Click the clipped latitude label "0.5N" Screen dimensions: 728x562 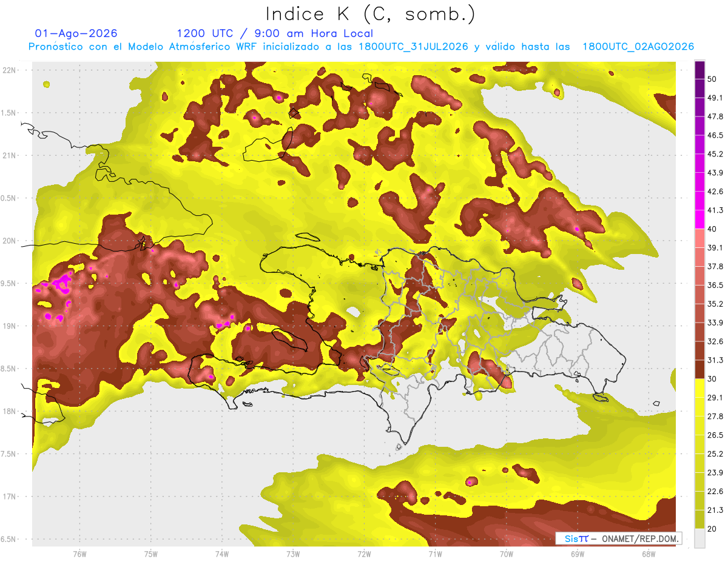(x=9, y=198)
